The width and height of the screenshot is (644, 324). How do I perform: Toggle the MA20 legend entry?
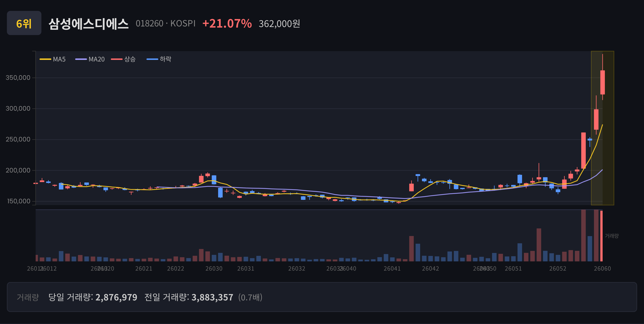[90, 59]
